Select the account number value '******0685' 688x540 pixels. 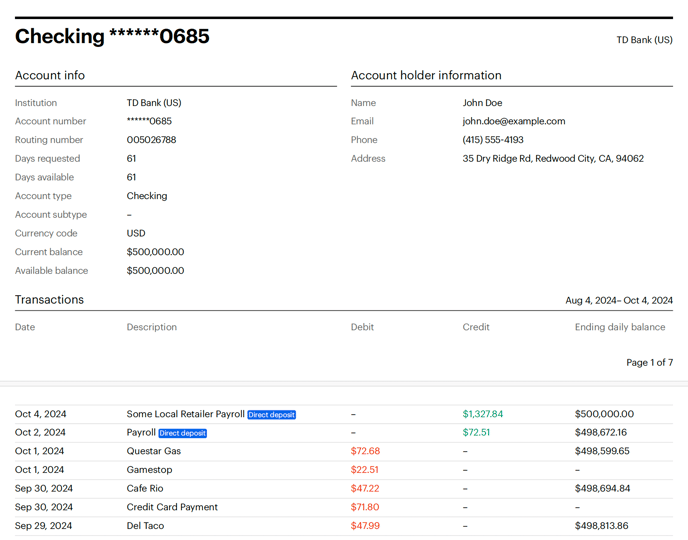click(x=149, y=121)
